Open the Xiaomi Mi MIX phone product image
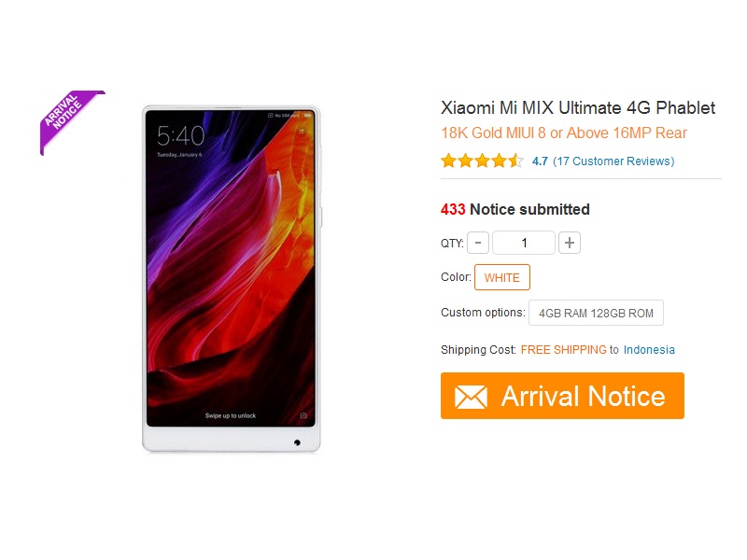747x560 pixels. [x=232, y=279]
